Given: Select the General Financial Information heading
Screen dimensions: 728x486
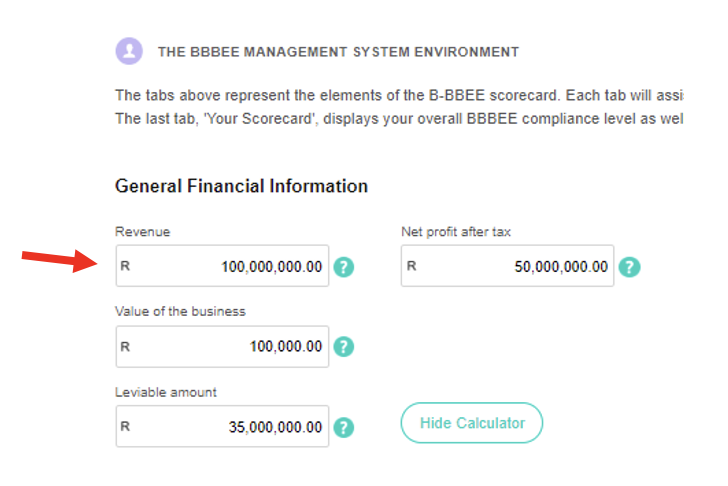Looking at the screenshot, I should (241, 186).
